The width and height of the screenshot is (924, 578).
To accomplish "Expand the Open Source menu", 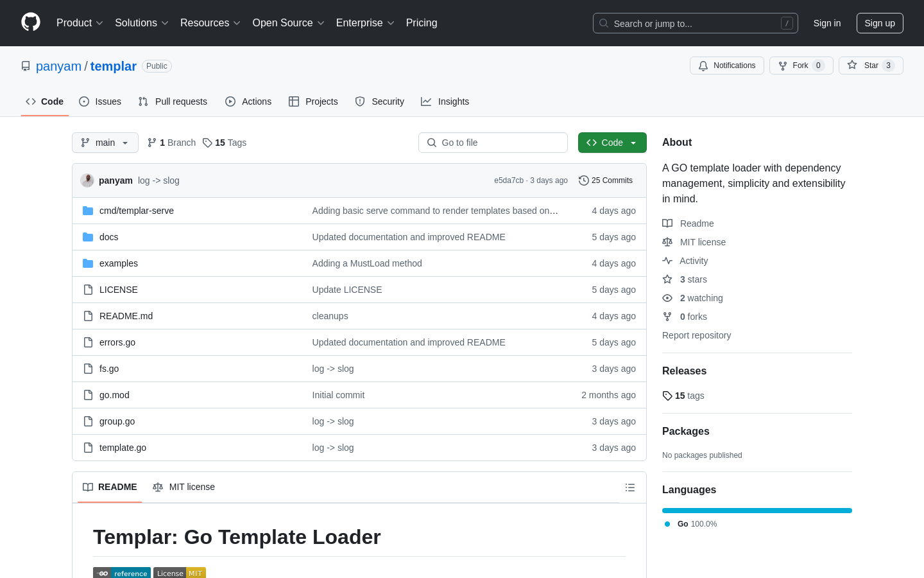I will (x=289, y=23).
